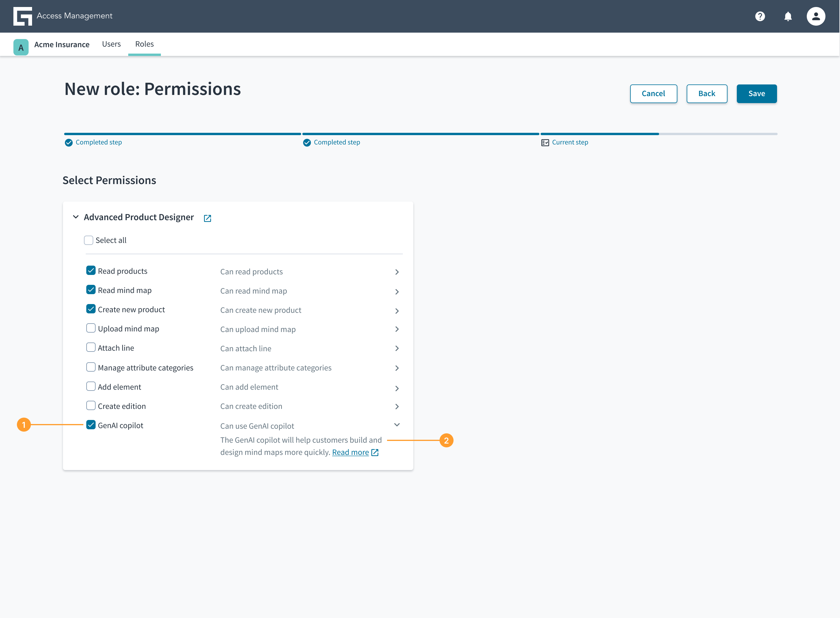Image resolution: width=840 pixels, height=618 pixels.
Task: Click the Acme Insurance A badge icon
Action: pos(21,47)
